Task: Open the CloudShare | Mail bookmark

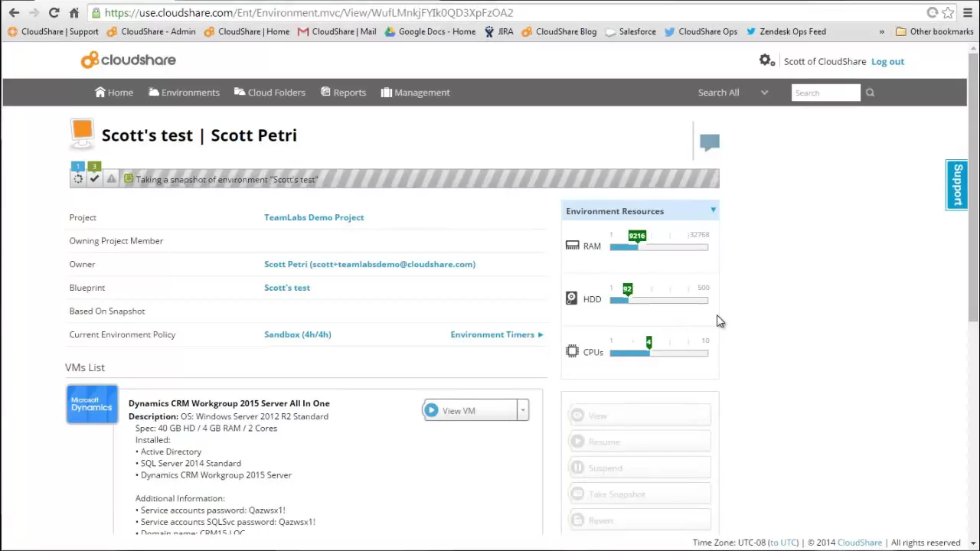Action: (337, 31)
